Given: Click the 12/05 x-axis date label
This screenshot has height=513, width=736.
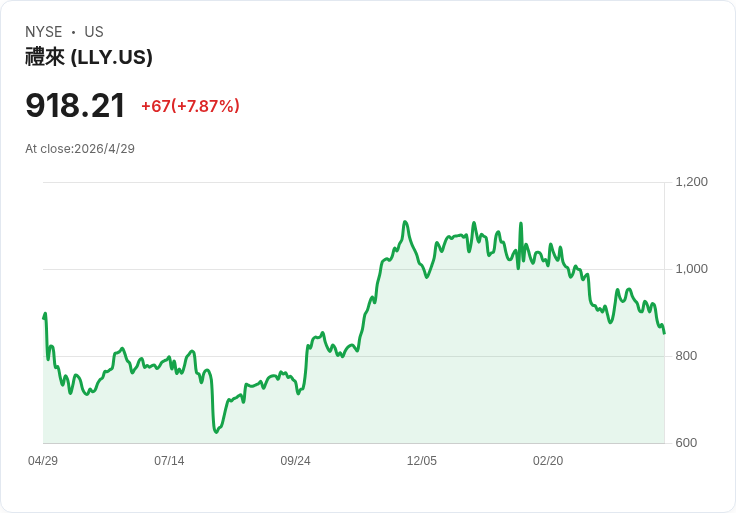Looking at the screenshot, I should pyautogui.click(x=422, y=461).
